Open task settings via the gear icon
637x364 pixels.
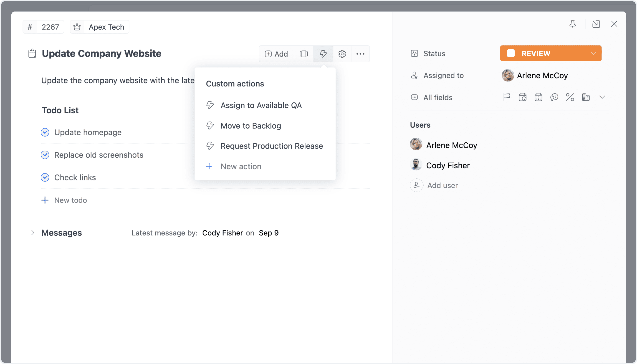point(342,54)
